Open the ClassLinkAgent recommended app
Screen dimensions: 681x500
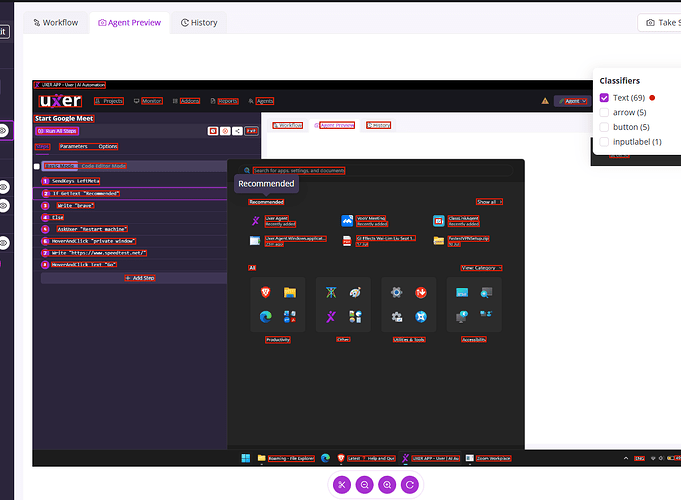456,221
